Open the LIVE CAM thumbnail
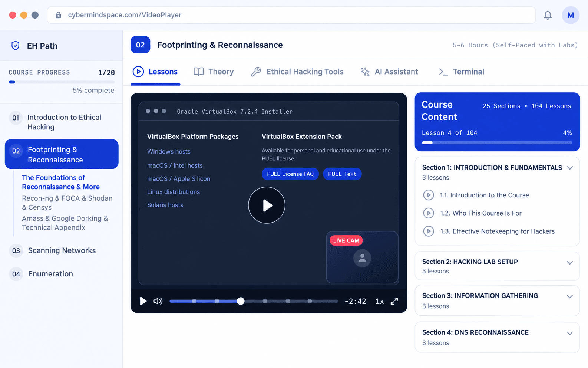This screenshot has width=588, height=368. click(x=362, y=257)
